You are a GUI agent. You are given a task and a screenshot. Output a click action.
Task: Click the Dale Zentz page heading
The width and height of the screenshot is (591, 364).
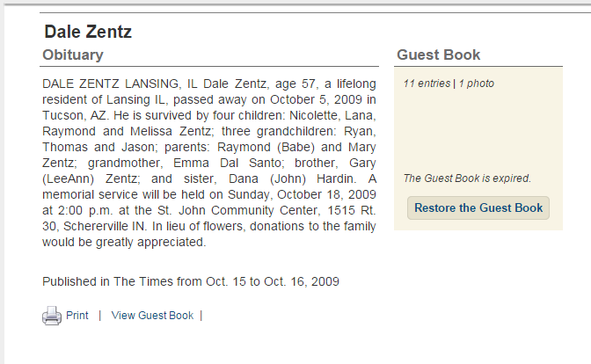[88, 32]
